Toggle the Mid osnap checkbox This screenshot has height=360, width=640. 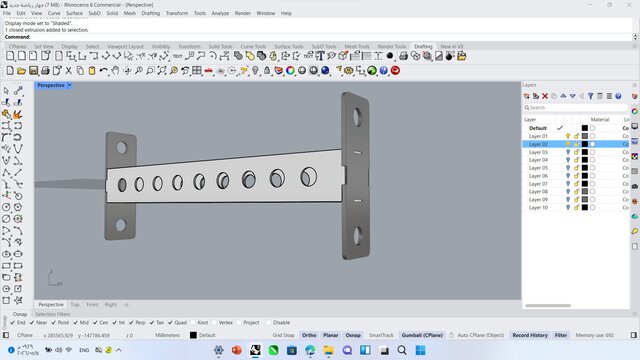[76, 322]
